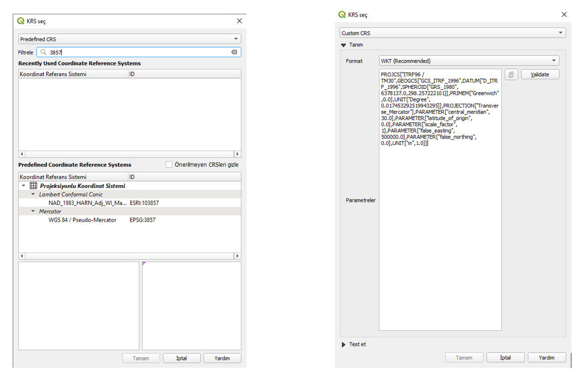The width and height of the screenshot is (588, 376).
Task: Click Tamam in the Predefined CRS dialog
Action: 141,358
